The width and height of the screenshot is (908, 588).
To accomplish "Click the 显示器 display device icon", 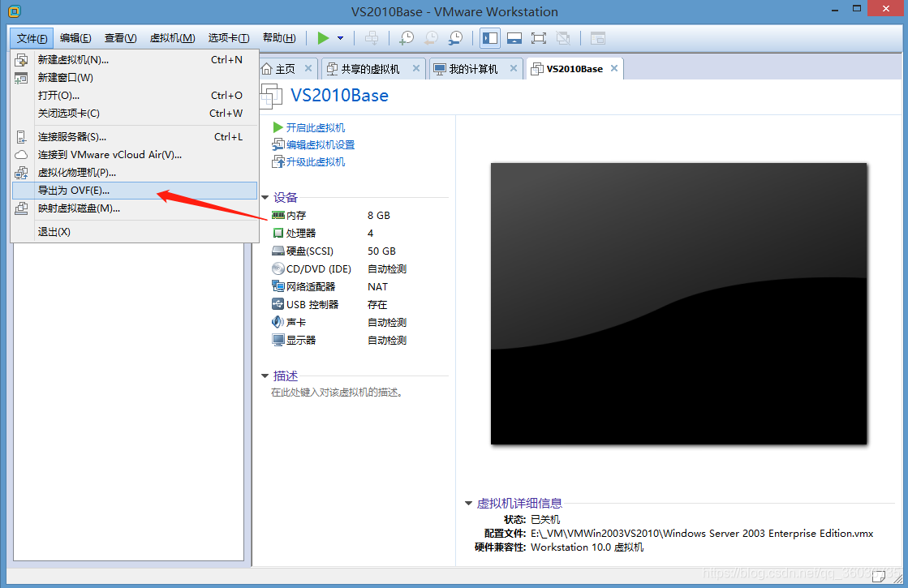I will 278,341.
